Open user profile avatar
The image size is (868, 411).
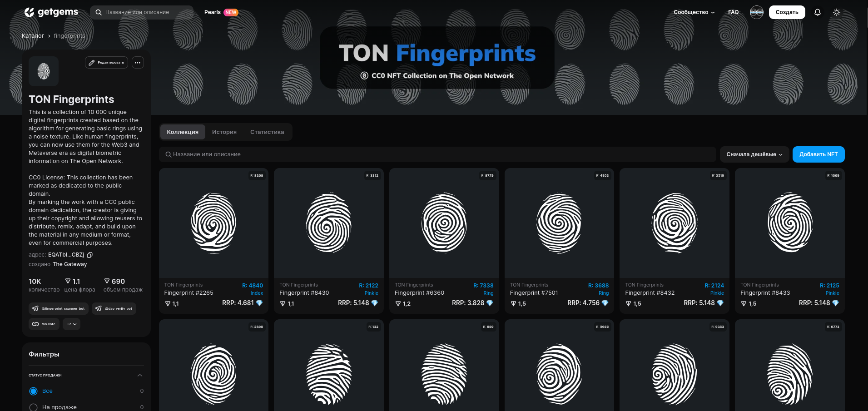757,12
